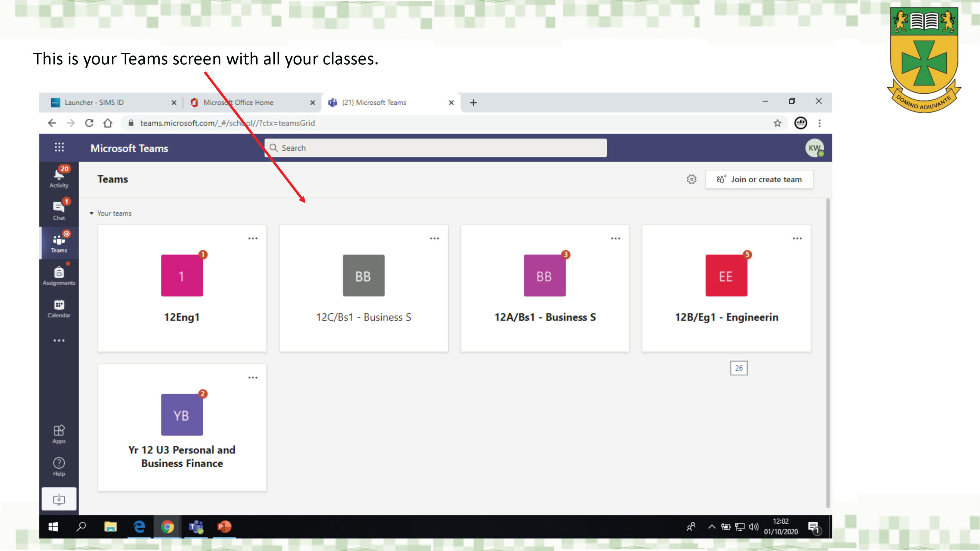Open the 12C/Bs1 - Business S team
The image size is (980, 551).
point(364,289)
